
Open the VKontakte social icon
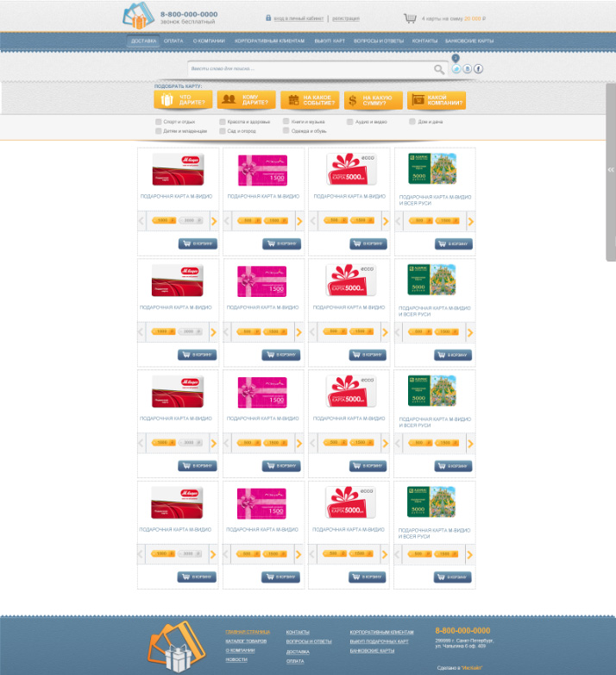pos(467,68)
